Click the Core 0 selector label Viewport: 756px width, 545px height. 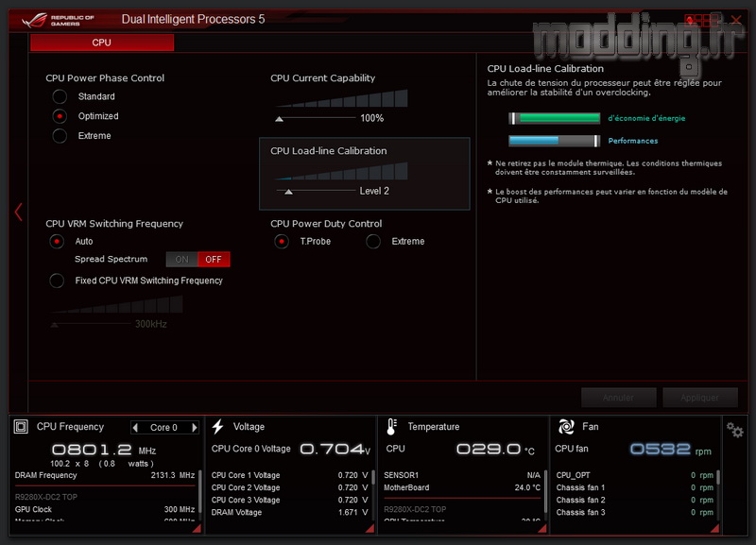163,428
